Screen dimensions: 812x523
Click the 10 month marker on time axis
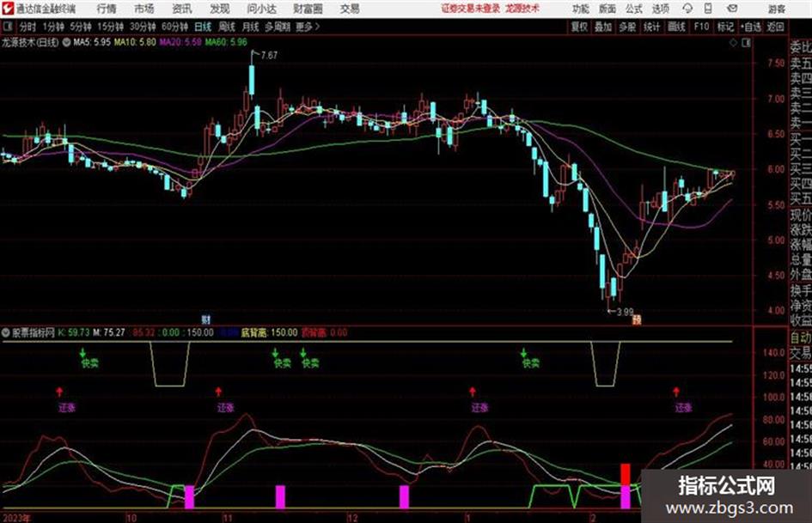click(131, 517)
